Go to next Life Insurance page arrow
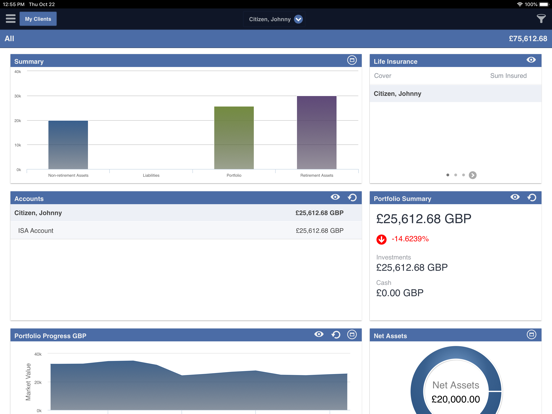 (472, 175)
